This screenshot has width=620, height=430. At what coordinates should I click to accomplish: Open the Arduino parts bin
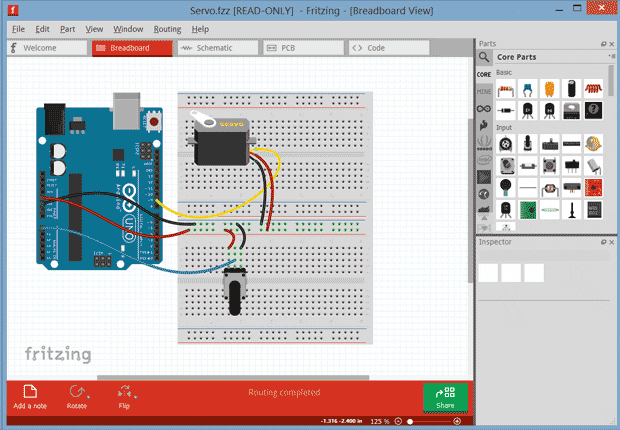(x=484, y=107)
